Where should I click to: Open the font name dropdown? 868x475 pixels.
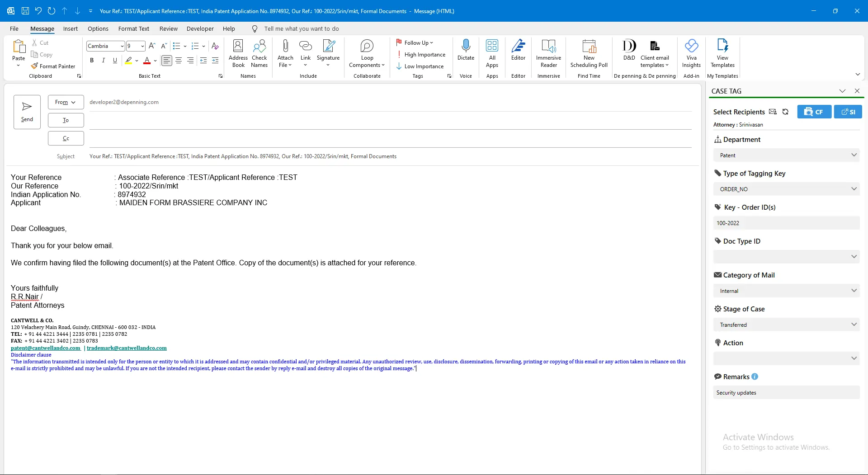click(x=122, y=46)
